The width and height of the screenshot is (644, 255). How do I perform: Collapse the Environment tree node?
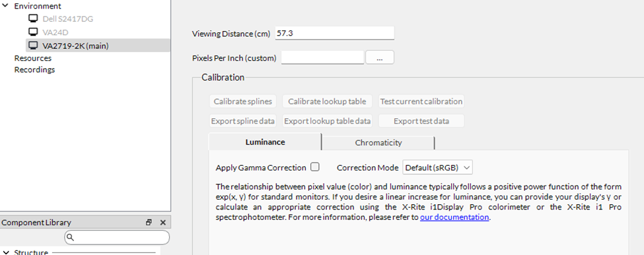(x=5, y=6)
